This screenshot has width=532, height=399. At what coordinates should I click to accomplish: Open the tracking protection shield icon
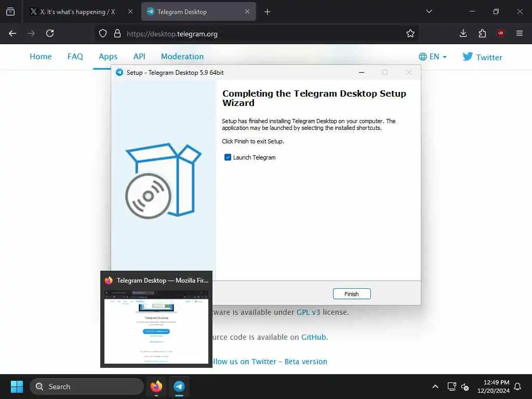(103, 34)
